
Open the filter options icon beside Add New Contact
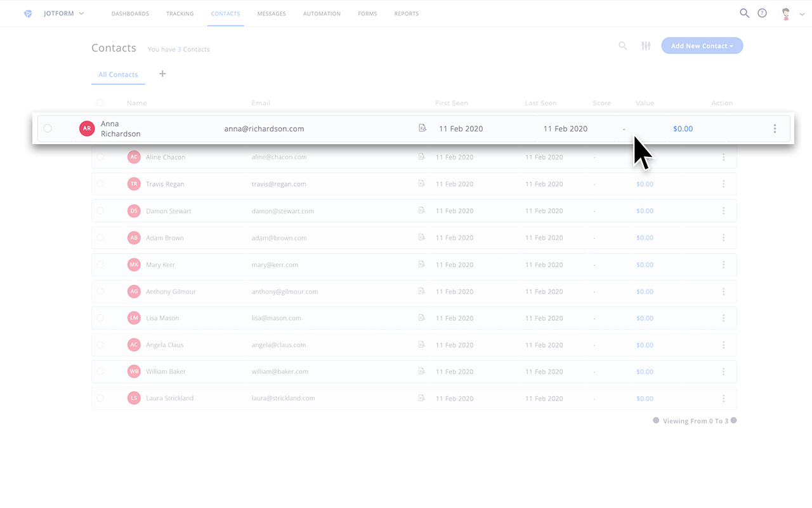(x=646, y=46)
